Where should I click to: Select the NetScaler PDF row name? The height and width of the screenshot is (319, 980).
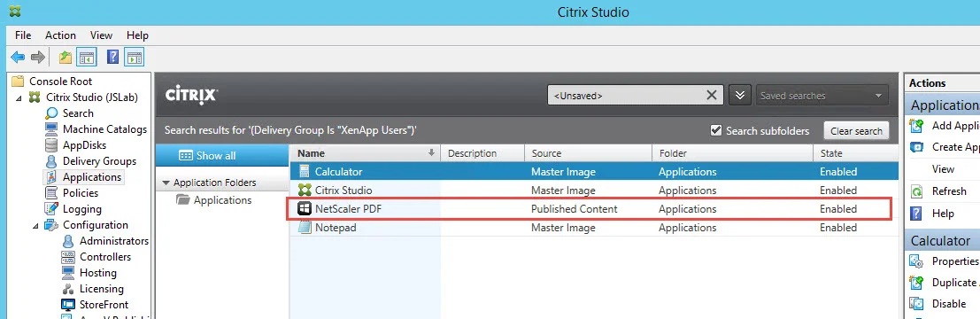point(348,209)
